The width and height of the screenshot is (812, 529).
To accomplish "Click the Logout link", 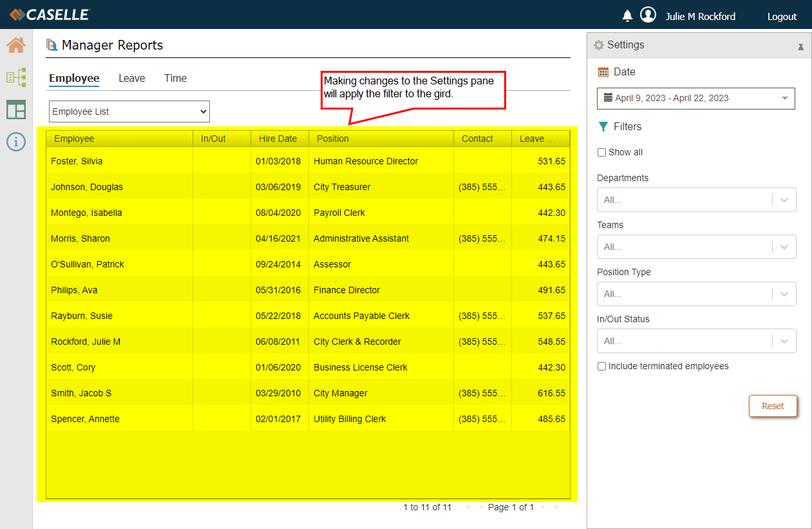I will click(782, 17).
